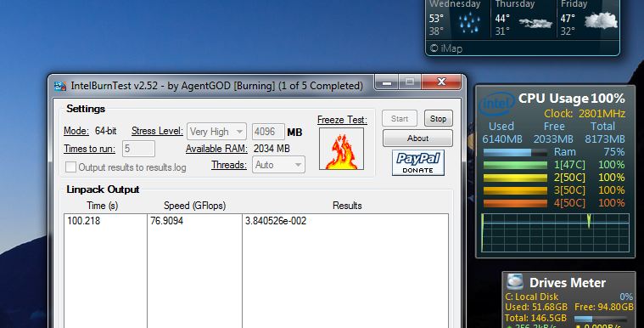Open the About dialog button

click(x=417, y=139)
